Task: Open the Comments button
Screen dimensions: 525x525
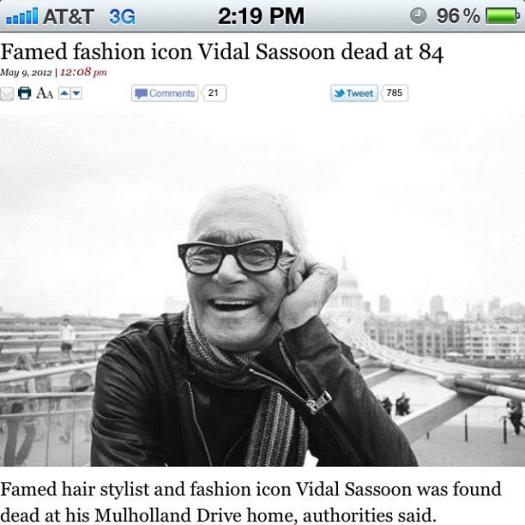Action: coord(165,93)
